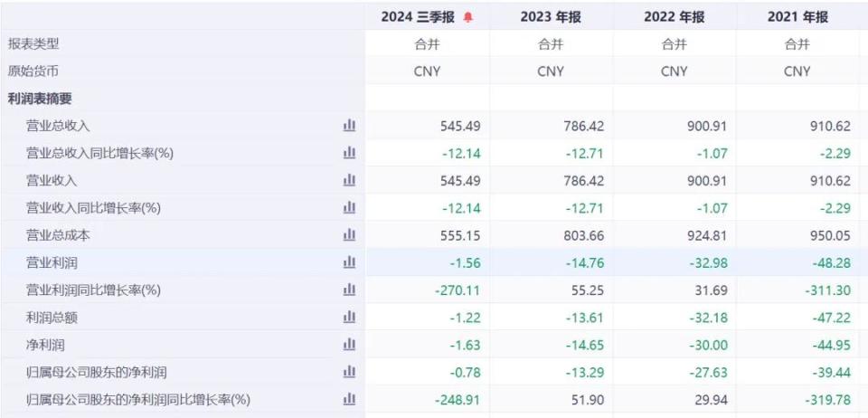Screen dimensions: 868x418
Task: Open chart icon for 营业利润同比增长率(%)
Action: tap(349, 290)
